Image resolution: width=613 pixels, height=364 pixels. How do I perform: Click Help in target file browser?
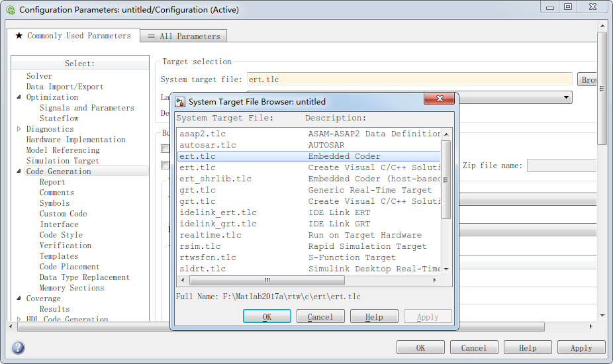click(x=374, y=316)
